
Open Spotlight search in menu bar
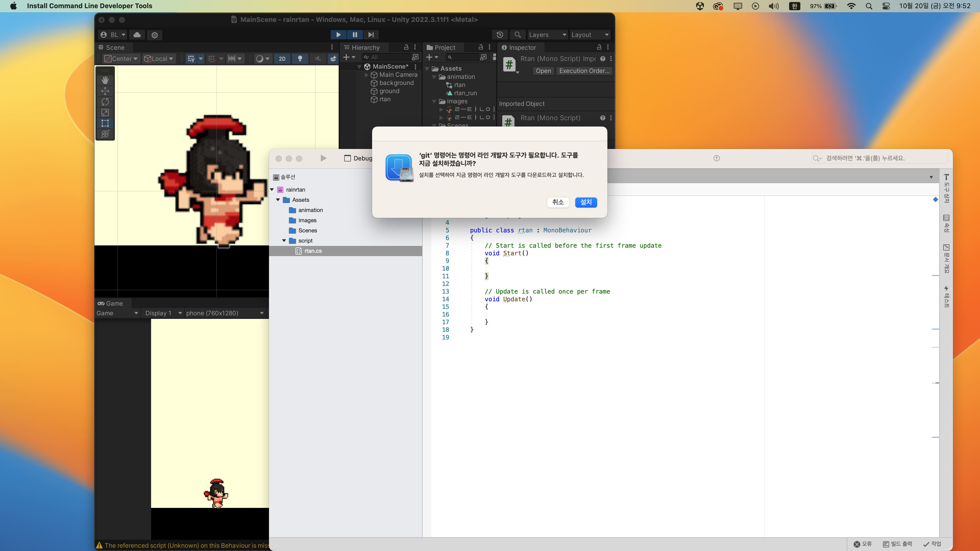(x=869, y=6)
